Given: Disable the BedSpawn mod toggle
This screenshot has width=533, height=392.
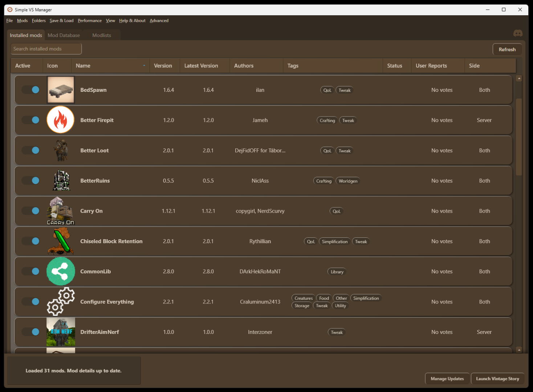Looking at the screenshot, I should (31, 90).
